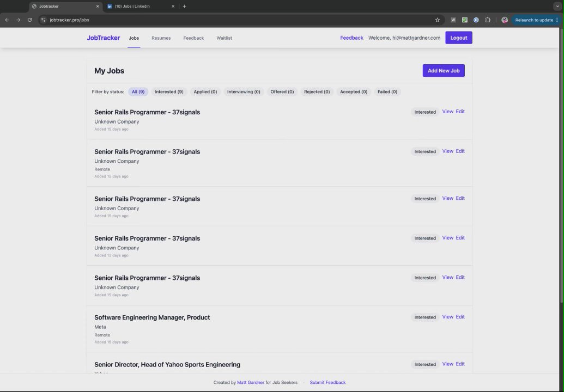Open the Chrome three-dot menu
This screenshot has height=392, width=564.
tap(557, 20)
